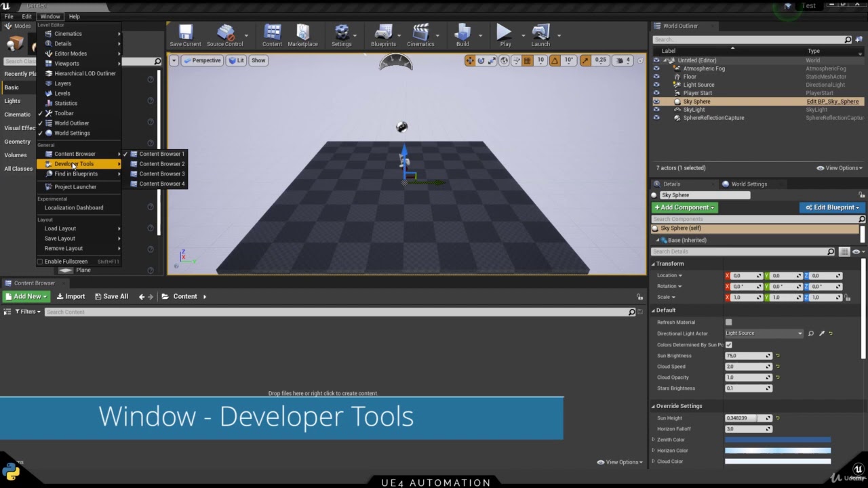The image size is (868, 488).
Task: Click the Play toolbar icon
Action: 505,35
